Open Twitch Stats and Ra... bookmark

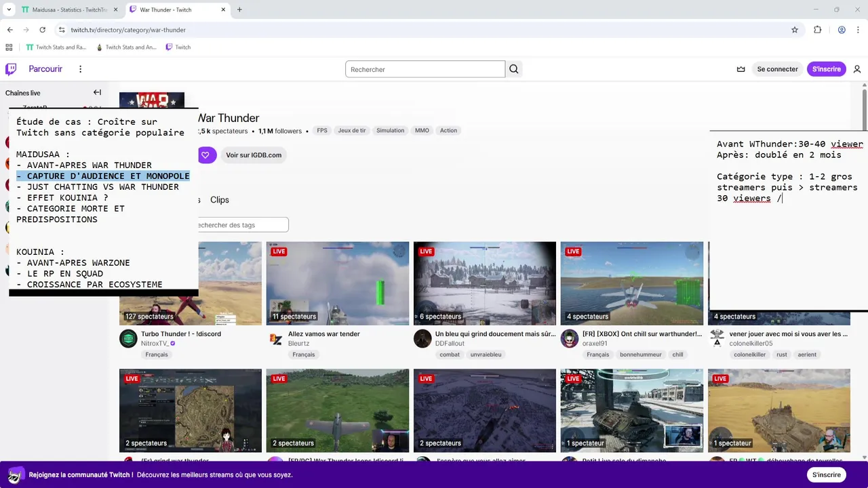pos(56,47)
